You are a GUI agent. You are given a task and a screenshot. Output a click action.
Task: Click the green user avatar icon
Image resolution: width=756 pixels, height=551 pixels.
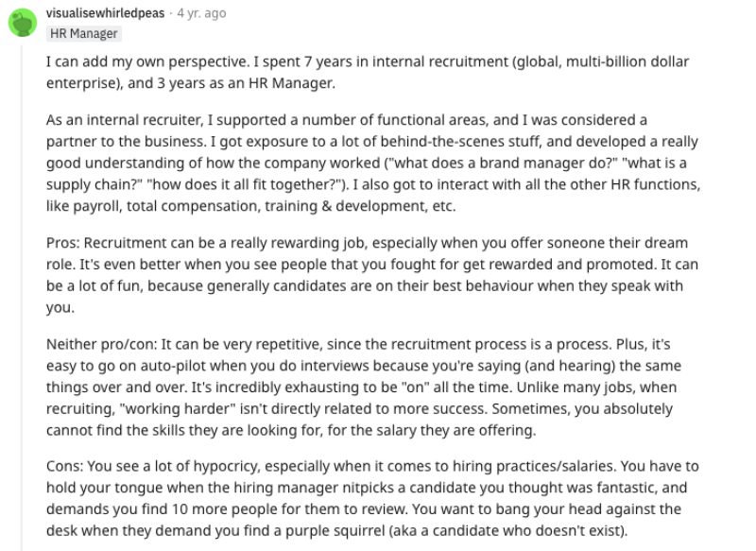(x=21, y=22)
